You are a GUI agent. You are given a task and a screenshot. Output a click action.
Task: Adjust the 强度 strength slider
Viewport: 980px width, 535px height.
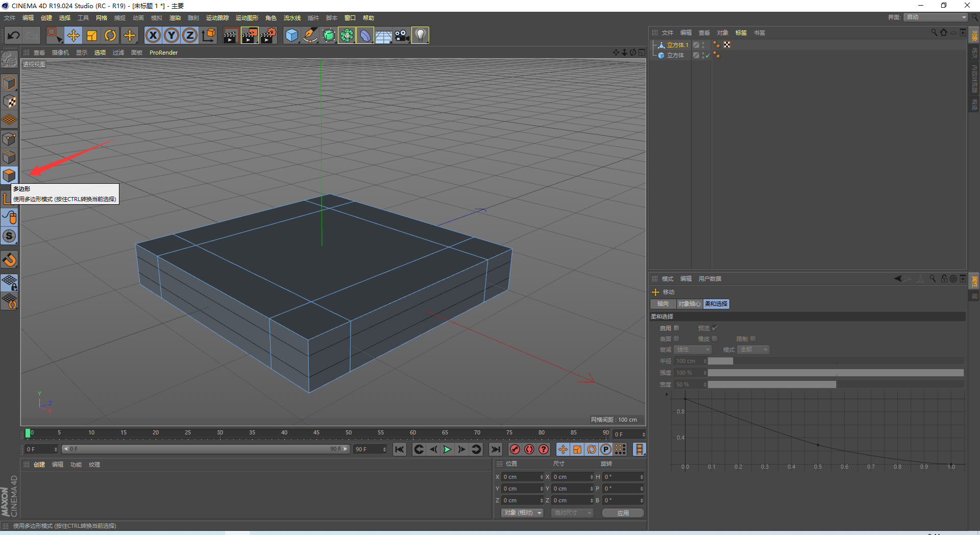(836, 373)
